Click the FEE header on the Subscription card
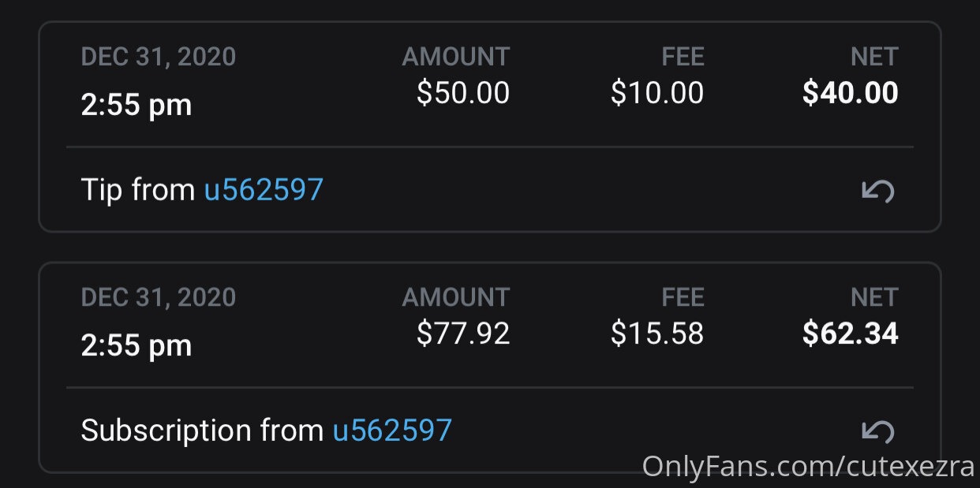Screen dimensions: 980x488 683,297
